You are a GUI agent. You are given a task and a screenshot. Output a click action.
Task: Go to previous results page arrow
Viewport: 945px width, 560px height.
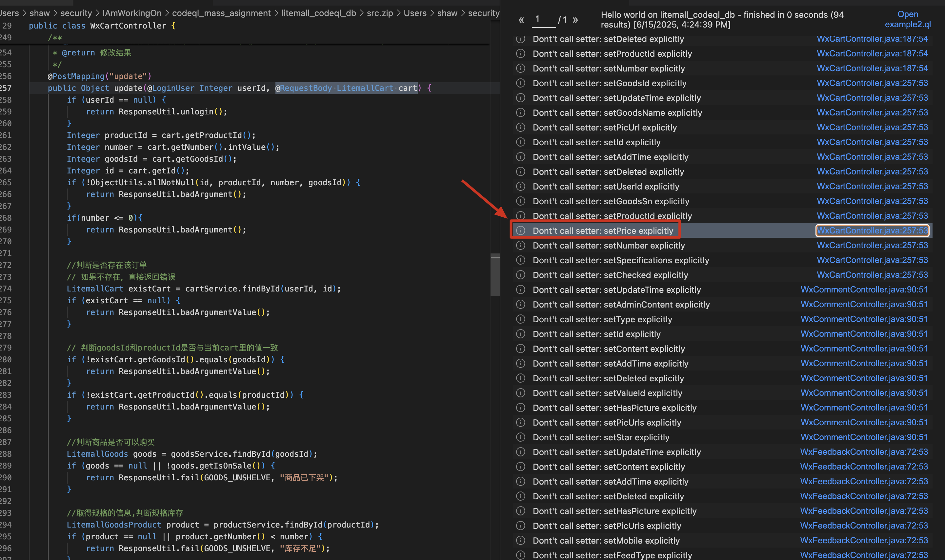(x=521, y=20)
